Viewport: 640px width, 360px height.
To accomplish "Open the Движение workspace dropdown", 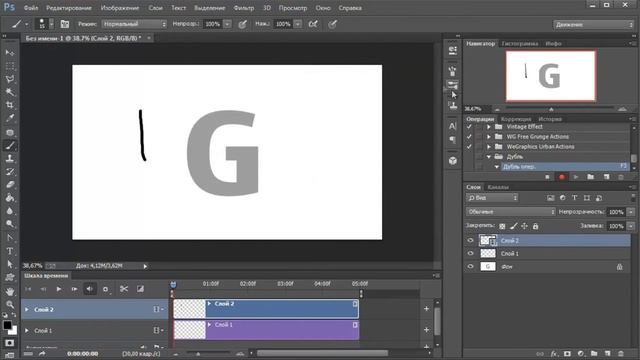I will pos(593,24).
